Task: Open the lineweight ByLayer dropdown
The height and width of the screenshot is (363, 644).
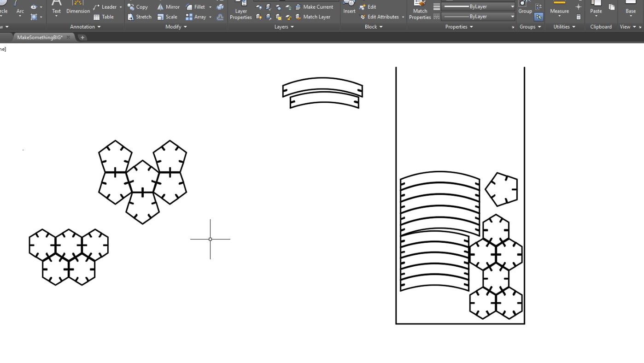Action: (x=478, y=7)
